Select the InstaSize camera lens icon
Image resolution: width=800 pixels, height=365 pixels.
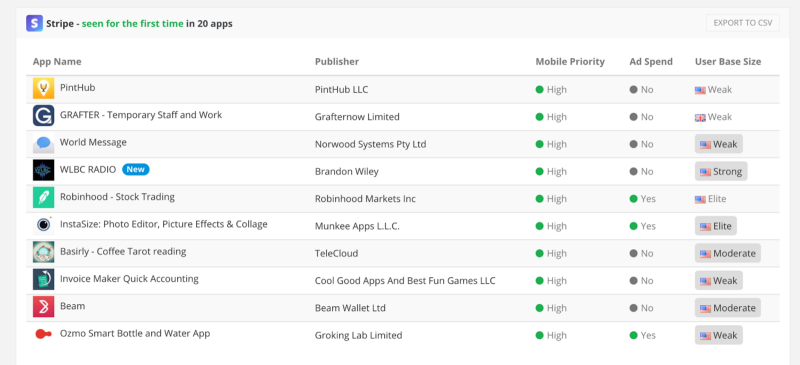43,225
